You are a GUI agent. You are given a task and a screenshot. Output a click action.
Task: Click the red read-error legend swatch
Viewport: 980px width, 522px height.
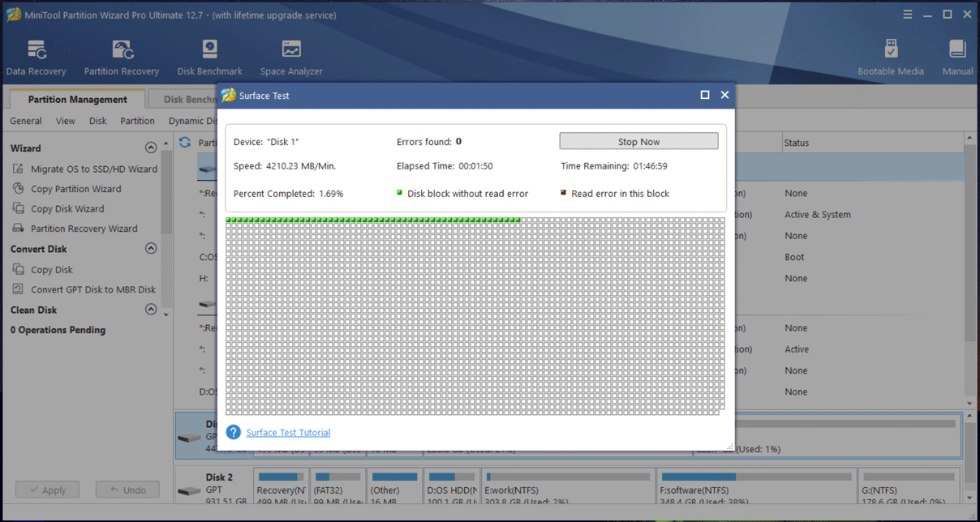[x=563, y=193]
